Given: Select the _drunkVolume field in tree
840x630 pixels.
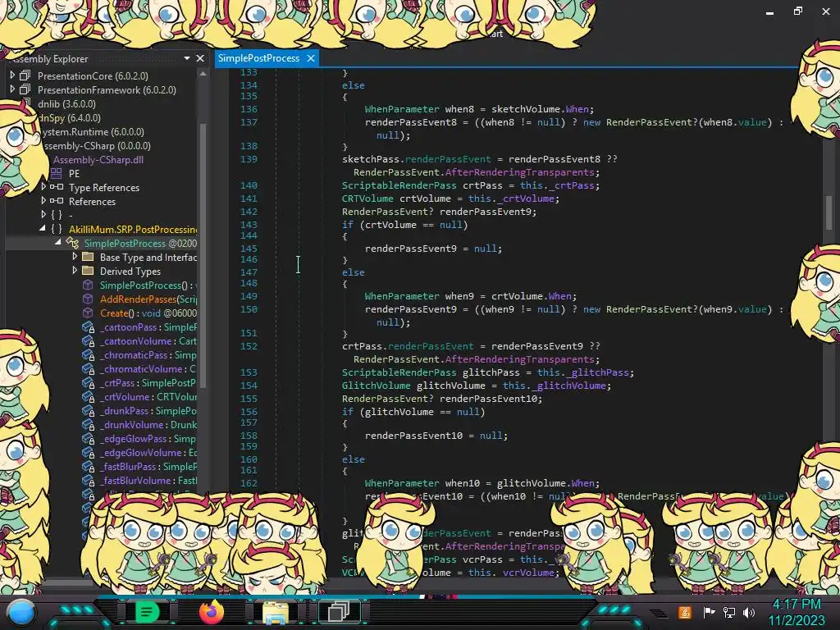Looking at the screenshot, I should (x=148, y=424).
